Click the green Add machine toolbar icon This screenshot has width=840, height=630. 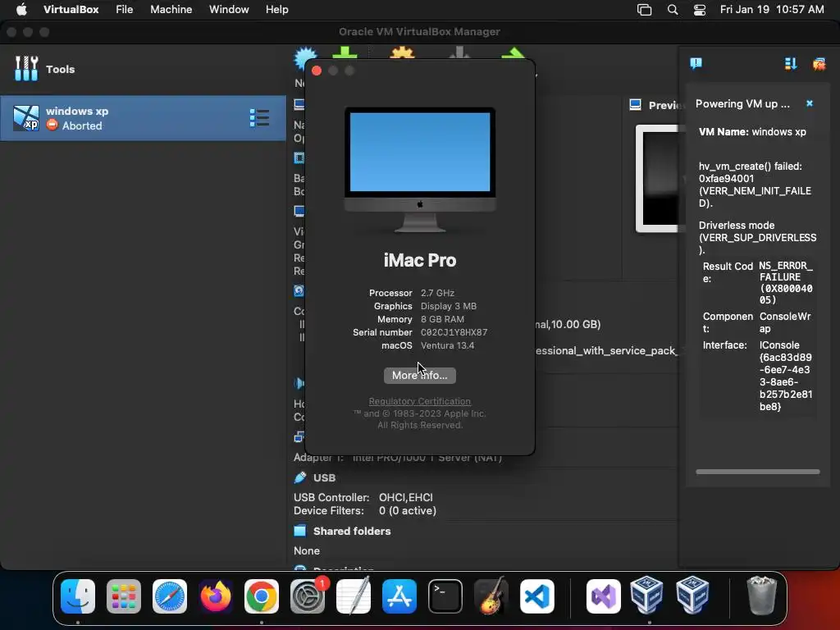click(x=345, y=53)
